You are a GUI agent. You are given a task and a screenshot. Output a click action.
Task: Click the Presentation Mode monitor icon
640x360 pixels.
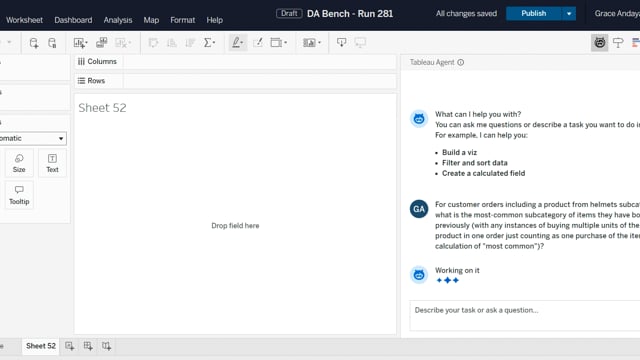360,42
